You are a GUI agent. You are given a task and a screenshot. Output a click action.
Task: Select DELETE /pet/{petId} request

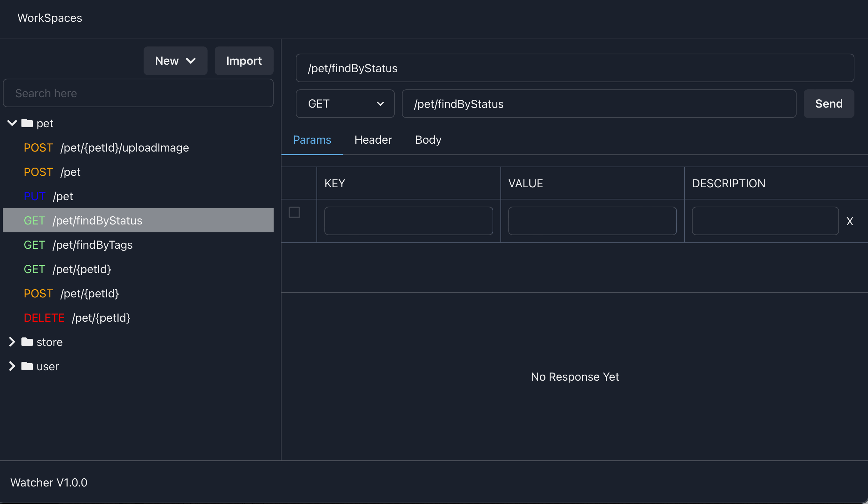point(77,318)
